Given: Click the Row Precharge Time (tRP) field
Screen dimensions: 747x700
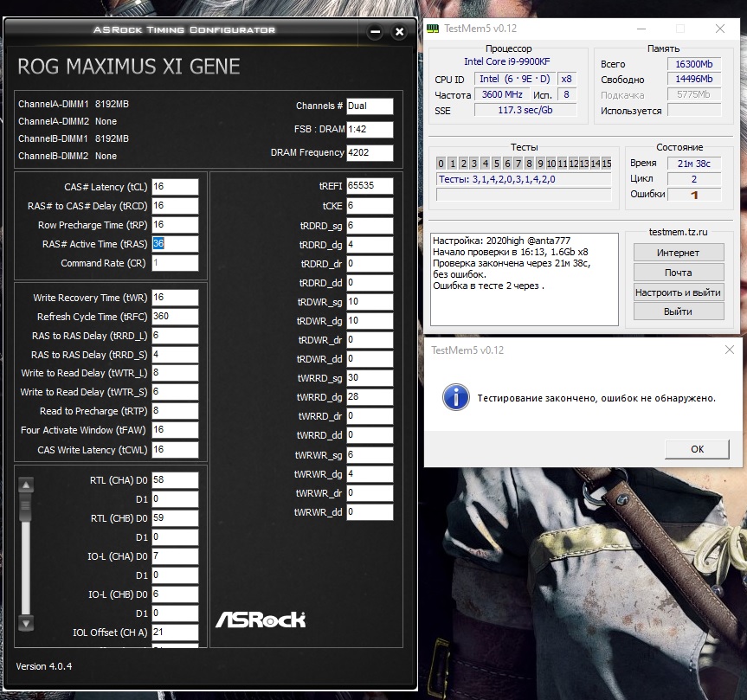Looking at the screenshot, I should coord(175,225).
